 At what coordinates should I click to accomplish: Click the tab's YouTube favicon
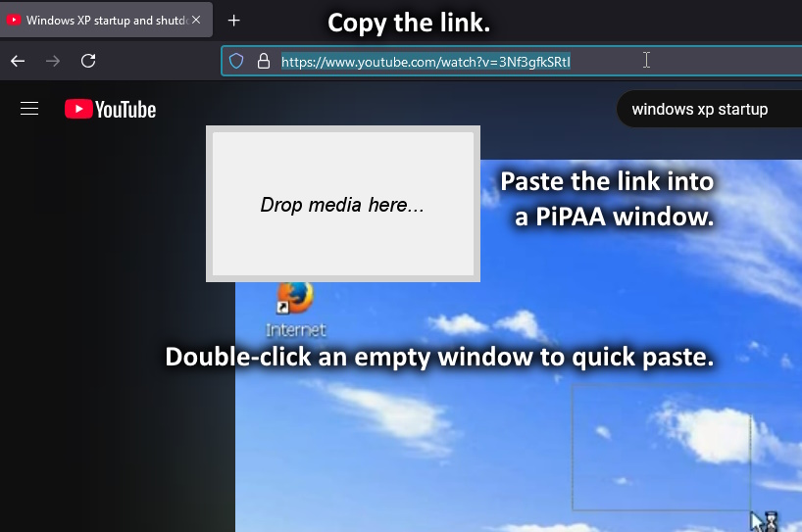click(x=14, y=20)
